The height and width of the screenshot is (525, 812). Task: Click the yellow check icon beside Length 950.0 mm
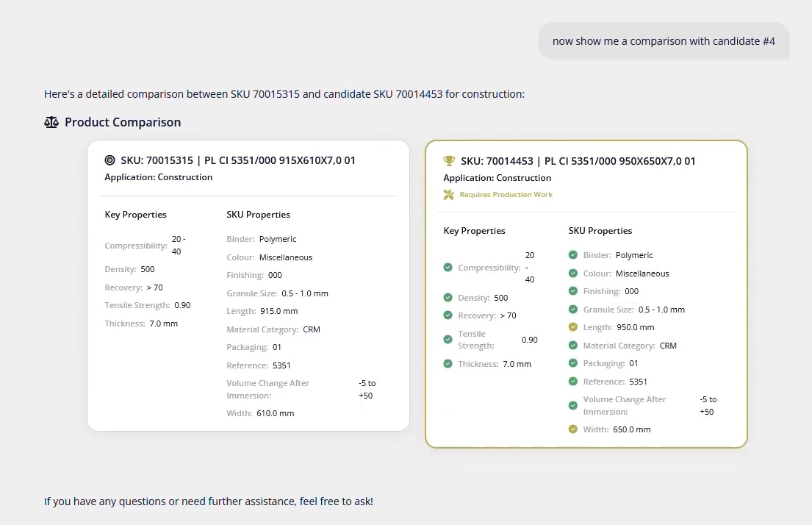(x=572, y=327)
